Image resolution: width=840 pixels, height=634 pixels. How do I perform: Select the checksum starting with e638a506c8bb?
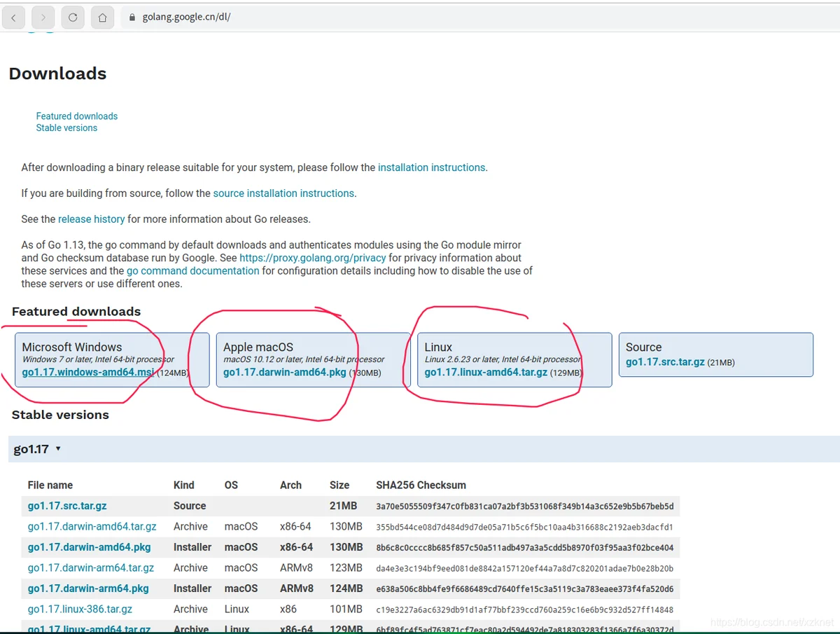pos(525,589)
